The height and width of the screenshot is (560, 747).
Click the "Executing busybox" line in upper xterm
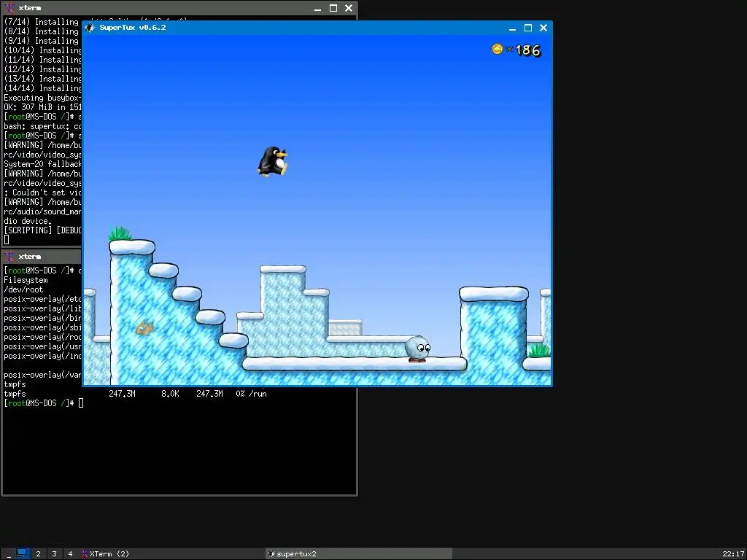(x=43, y=98)
